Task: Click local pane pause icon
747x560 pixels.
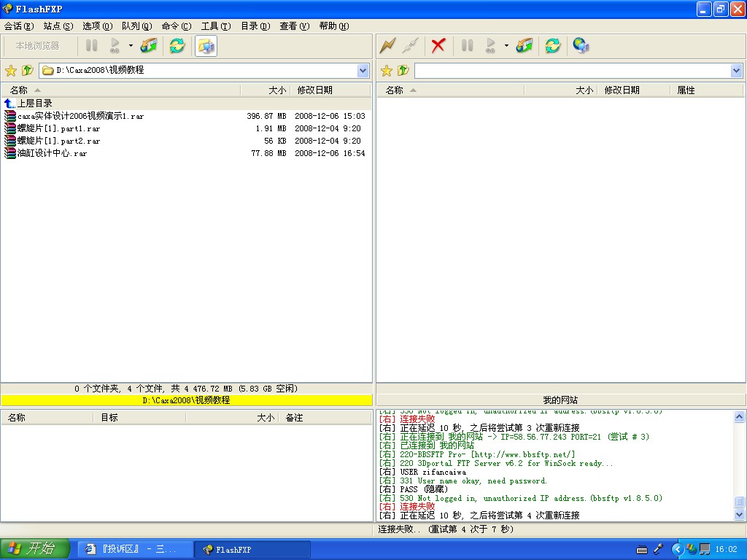Action: [x=91, y=46]
